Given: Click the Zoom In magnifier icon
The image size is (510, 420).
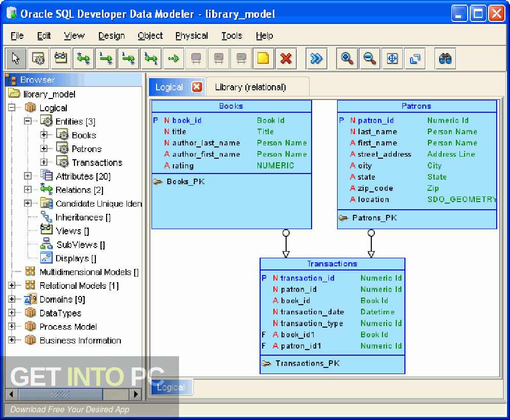Looking at the screenshot, I should 347,59.
